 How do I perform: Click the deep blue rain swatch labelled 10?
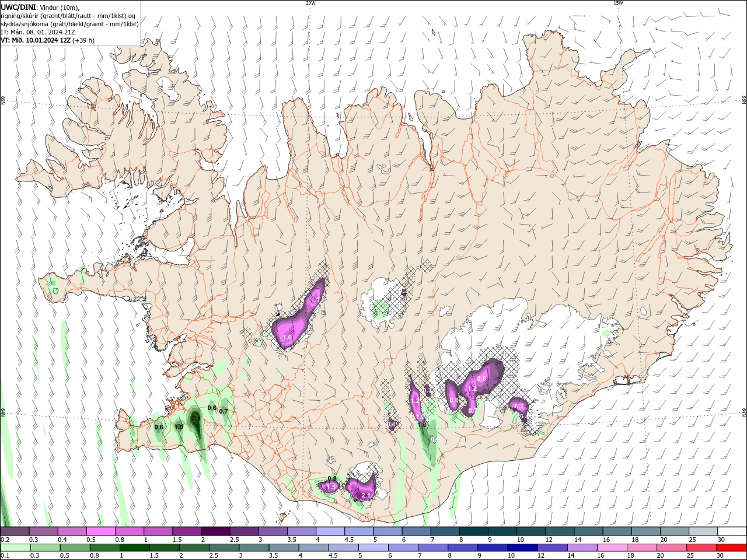tap(523, 548)
